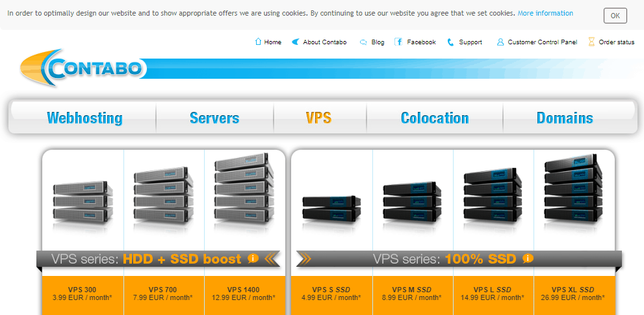The height and width of the screenshot is (315, 644).
Task: Open the Support link
Action: [x=470, y=42]
